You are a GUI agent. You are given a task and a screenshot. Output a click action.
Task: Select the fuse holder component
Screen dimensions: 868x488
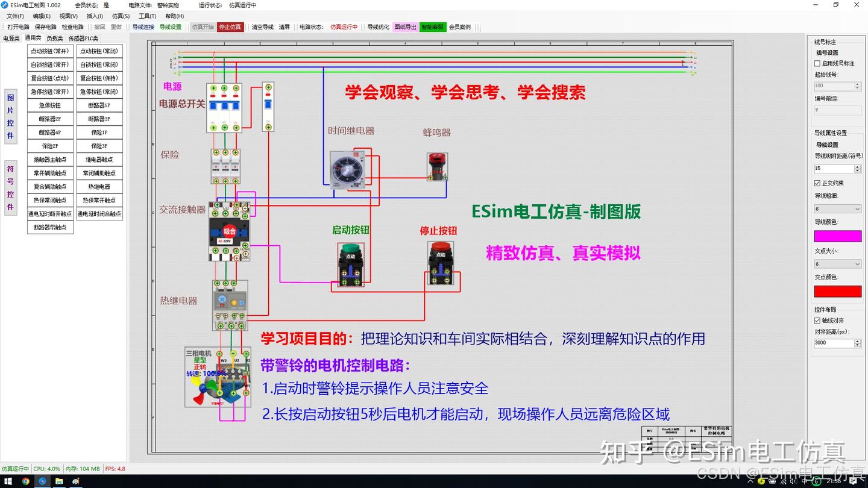[225, 166]
